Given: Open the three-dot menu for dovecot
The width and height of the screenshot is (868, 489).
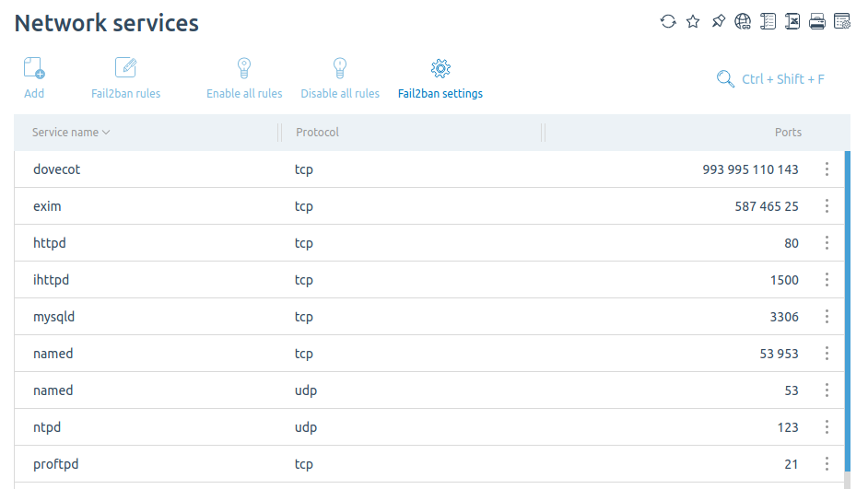Looking at the screenshot, I should (827, 169).
